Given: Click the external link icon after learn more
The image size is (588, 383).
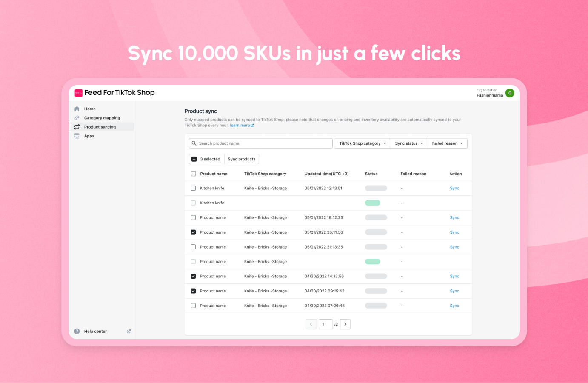Looking at the screenshot, I should (x=252, y=126).
